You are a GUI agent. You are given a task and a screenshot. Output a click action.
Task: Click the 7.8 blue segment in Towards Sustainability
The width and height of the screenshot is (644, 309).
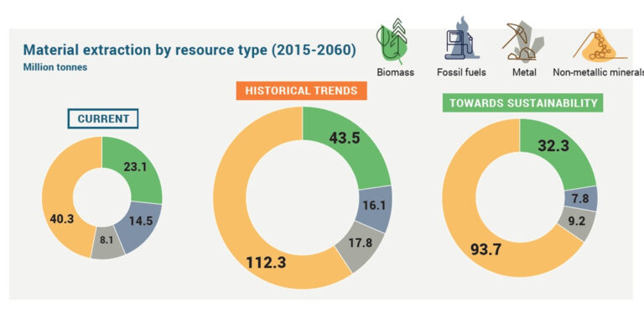580,199
